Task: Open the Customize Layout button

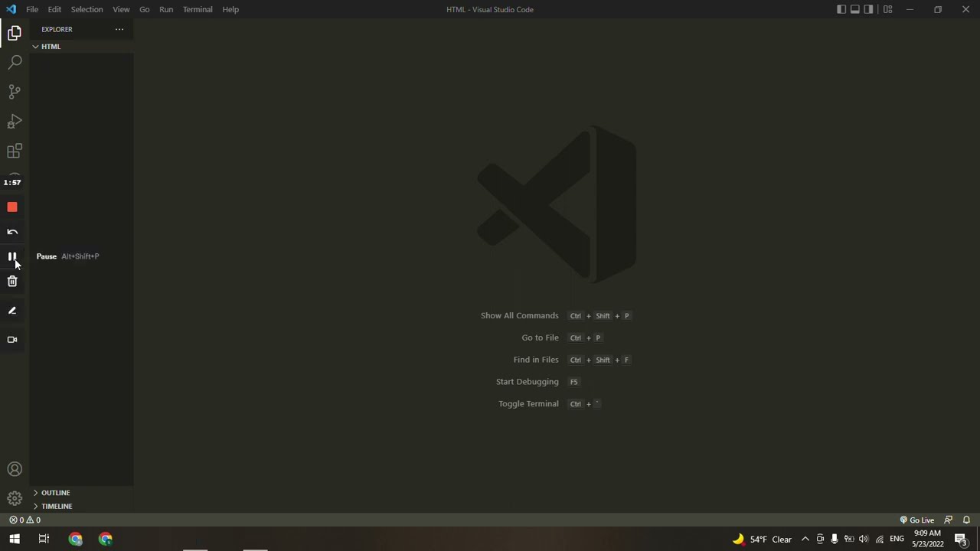Action: point(888,9)
